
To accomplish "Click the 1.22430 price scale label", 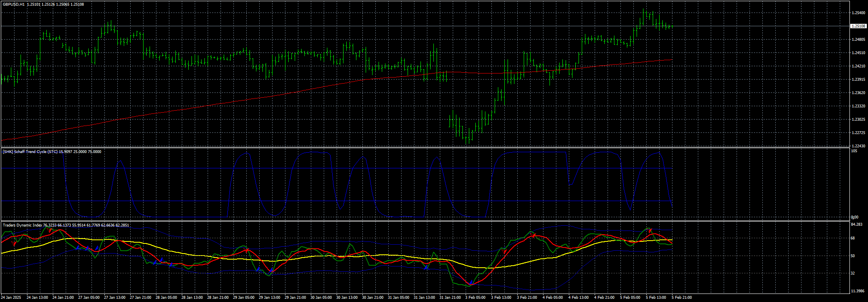I will pyautogui.click(x=858, y=146).
